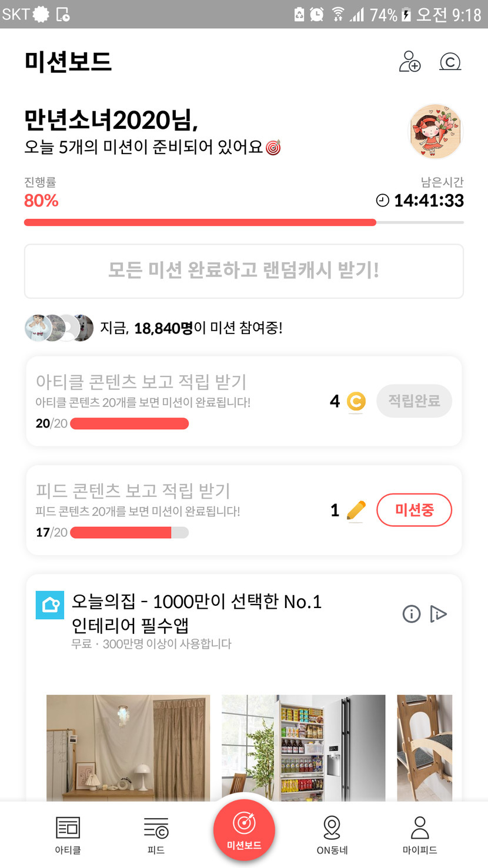Select the 미션보드 center tab button
Image resolution: width=488 pixels, height=868 pixels.
point(244,830)
